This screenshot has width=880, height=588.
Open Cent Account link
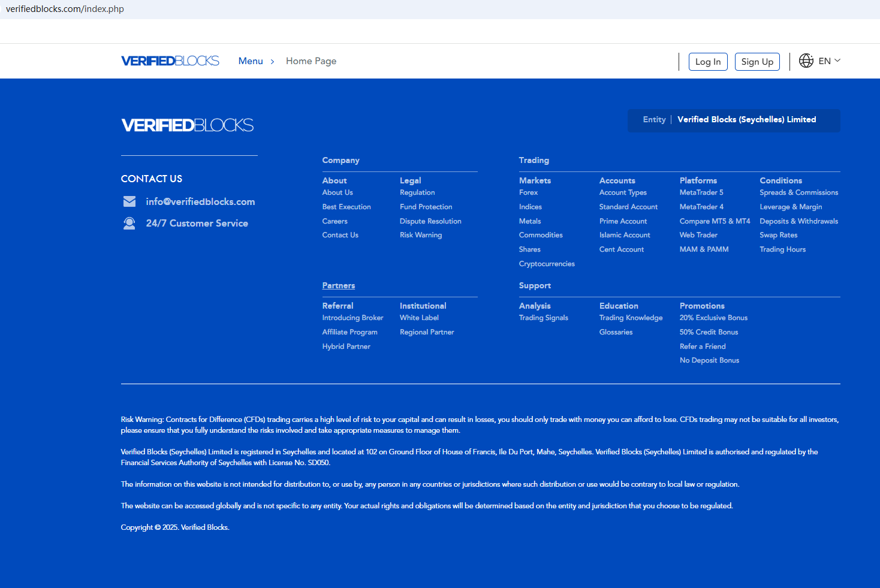click(622, 249)
